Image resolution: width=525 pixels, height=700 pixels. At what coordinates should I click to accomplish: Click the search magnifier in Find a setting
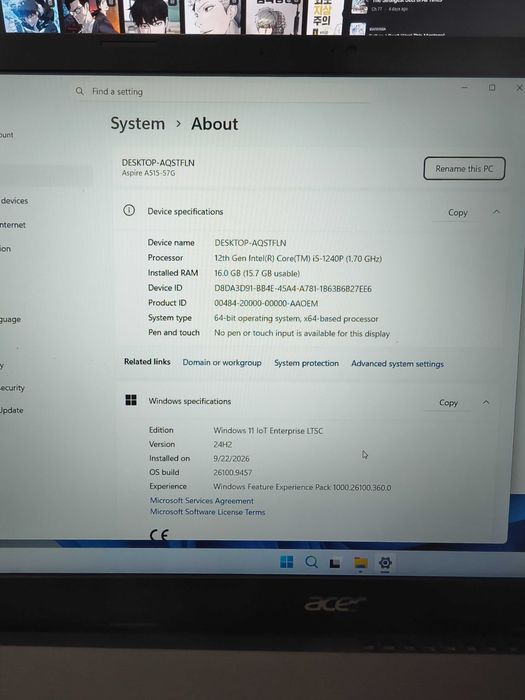pyautogui.click(x=79, y=91)
